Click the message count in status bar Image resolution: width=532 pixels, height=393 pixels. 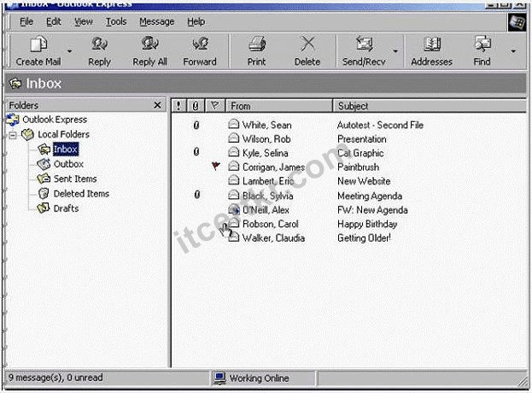point(56,378)
